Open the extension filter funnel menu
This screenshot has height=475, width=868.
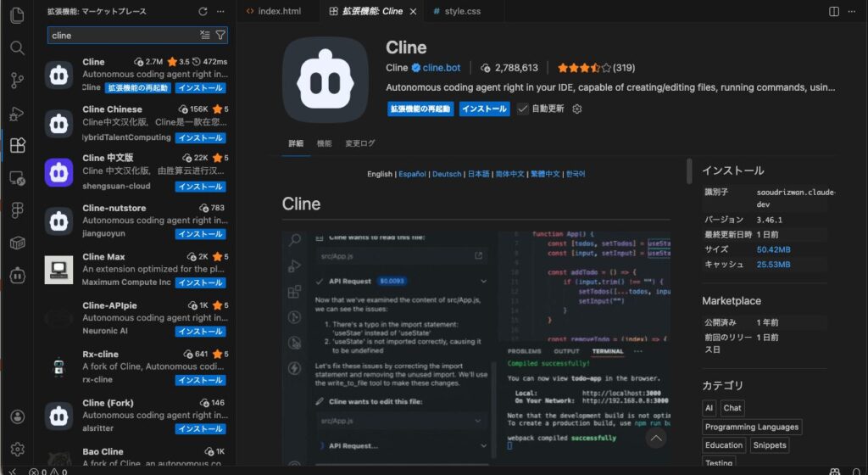(x=220, y=36)
